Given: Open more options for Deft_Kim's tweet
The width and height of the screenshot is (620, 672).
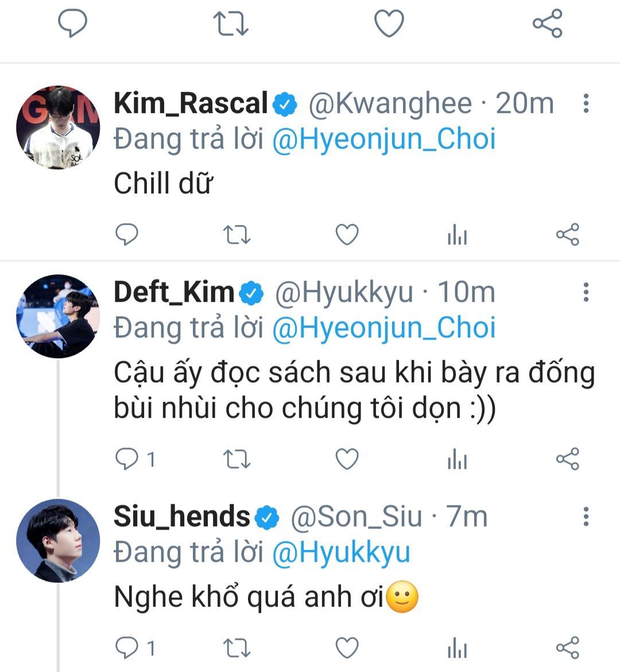Looking at the screenshot, I should point(586,292).
